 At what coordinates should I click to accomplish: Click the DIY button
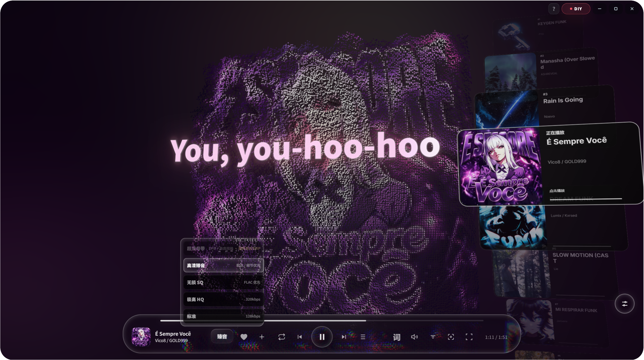click(576, 9)
